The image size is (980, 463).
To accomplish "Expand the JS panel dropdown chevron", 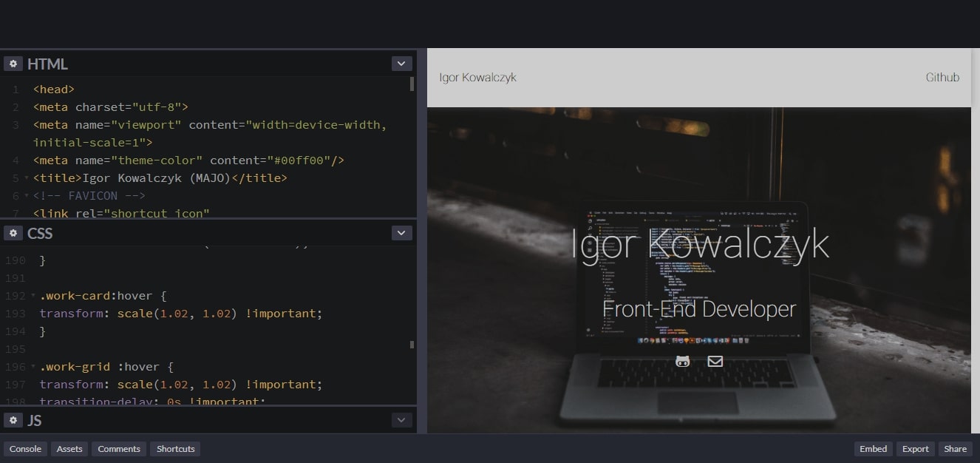I will (x=401, y=421).
